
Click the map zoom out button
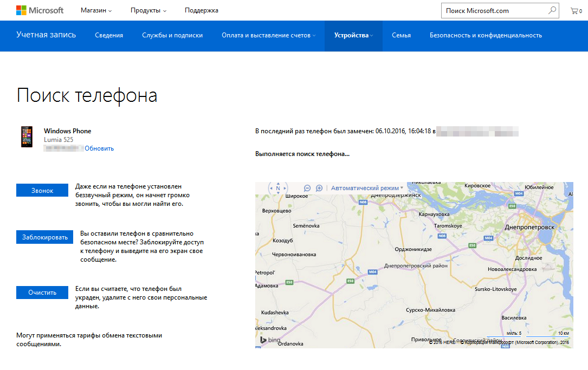307,188
